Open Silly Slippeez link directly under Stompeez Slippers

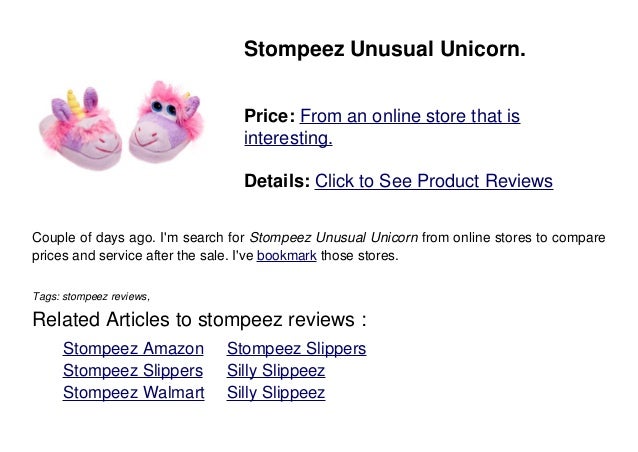[x=276, y=370]
